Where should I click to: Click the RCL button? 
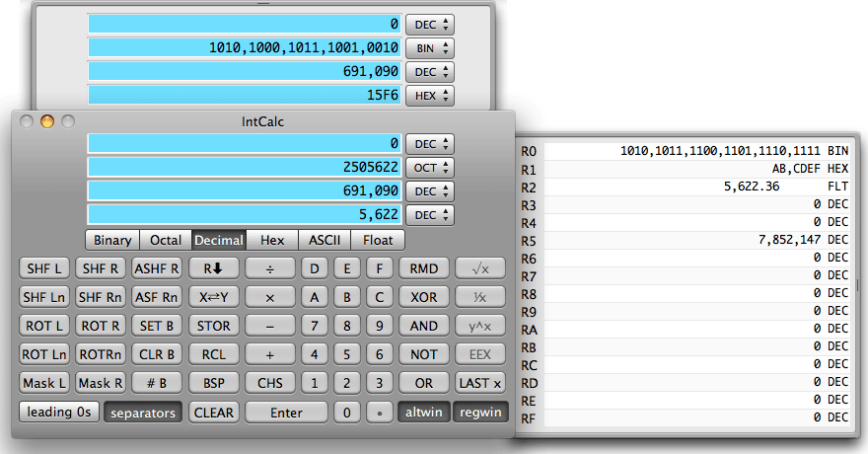[x=214, y=355]
